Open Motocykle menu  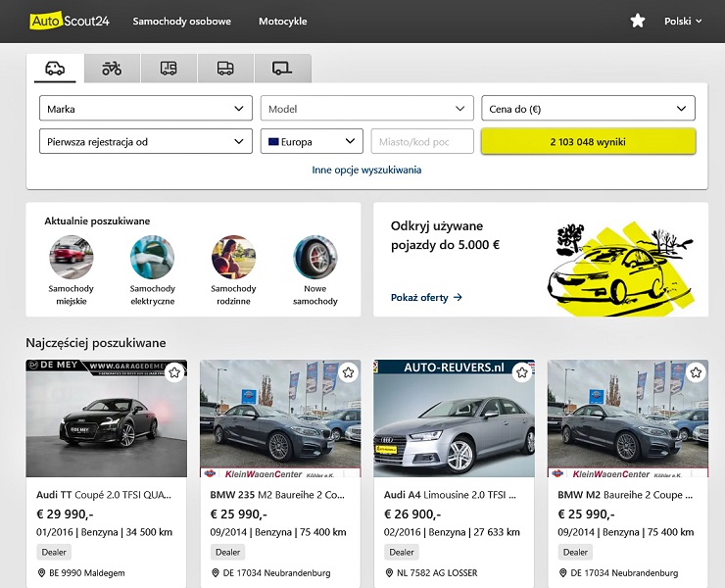coord(282,22)
